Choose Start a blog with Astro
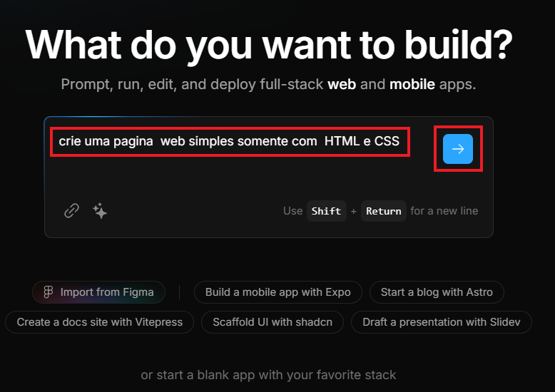Screen dimensions: 555x392 click(437, 292)
